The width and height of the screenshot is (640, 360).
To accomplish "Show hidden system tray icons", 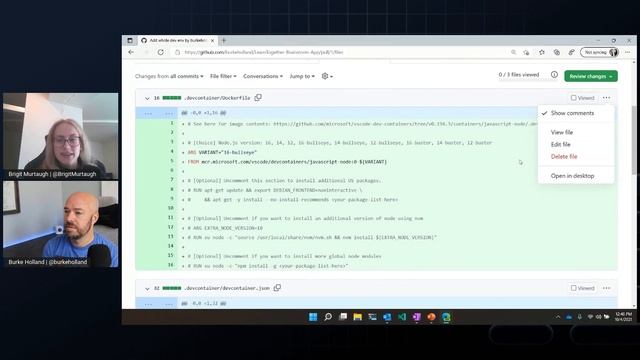I will (558, 317).
